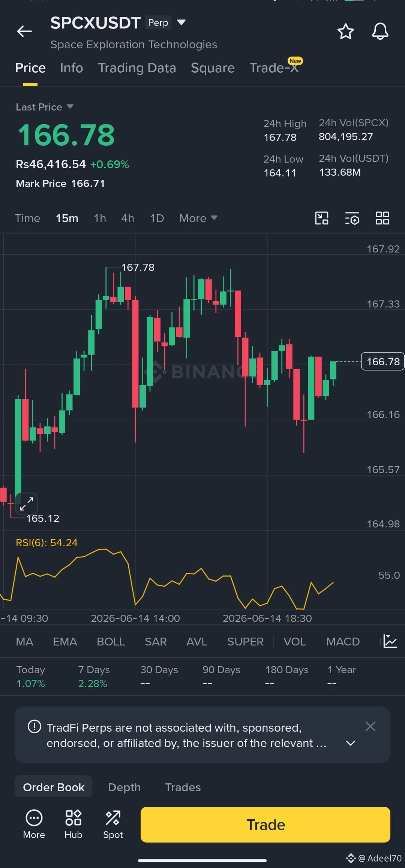Open the More menu icon
The width and height of the screenshot is (405, 868).
(34, 825)
